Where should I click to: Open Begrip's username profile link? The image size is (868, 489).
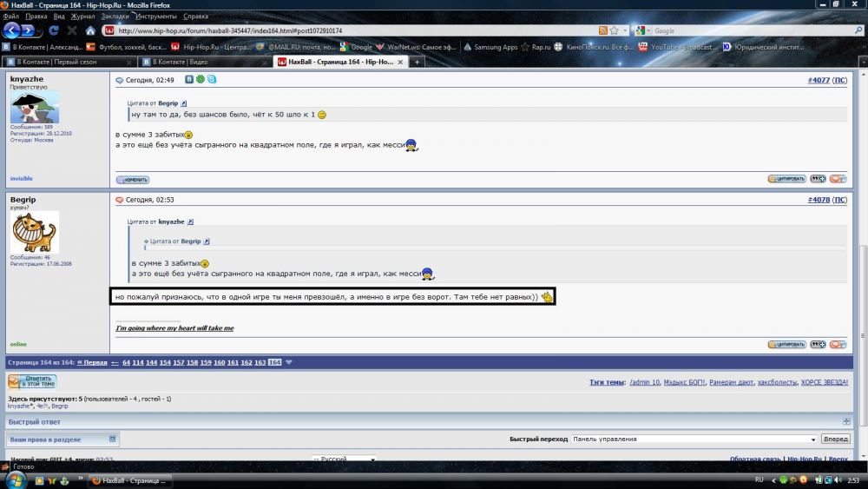click(23, 200)
